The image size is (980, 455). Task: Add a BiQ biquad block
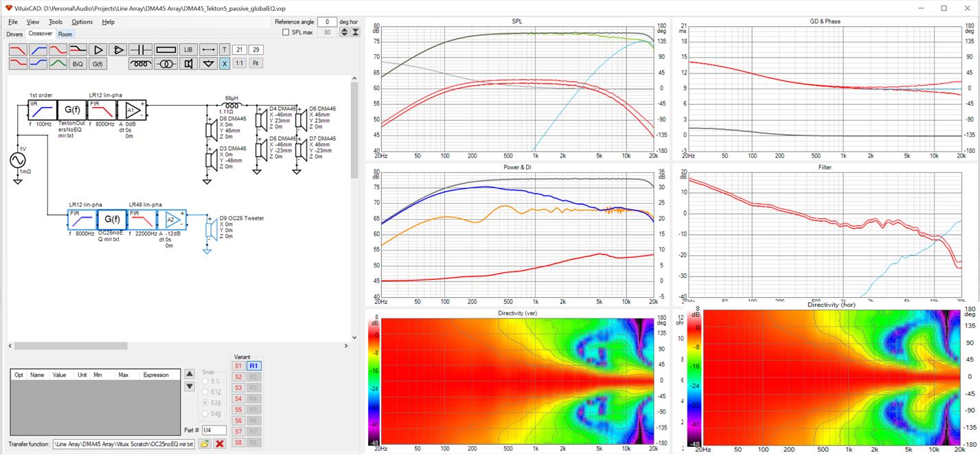[78, 64]
